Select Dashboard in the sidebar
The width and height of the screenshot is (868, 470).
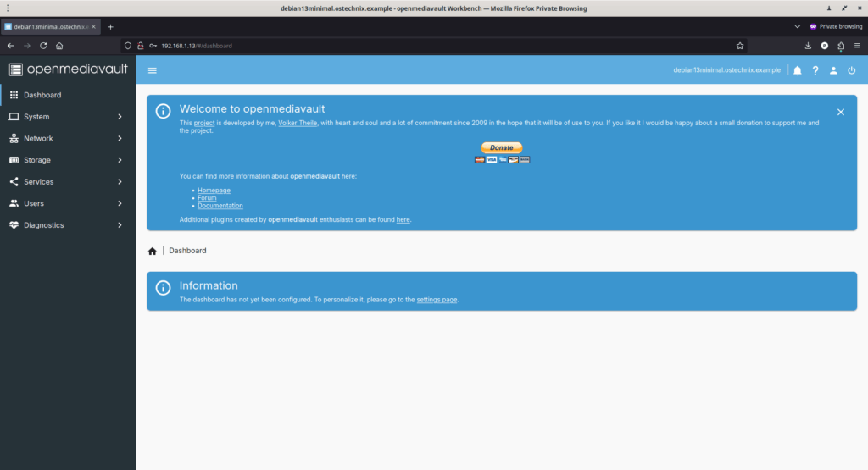point(68,95)
